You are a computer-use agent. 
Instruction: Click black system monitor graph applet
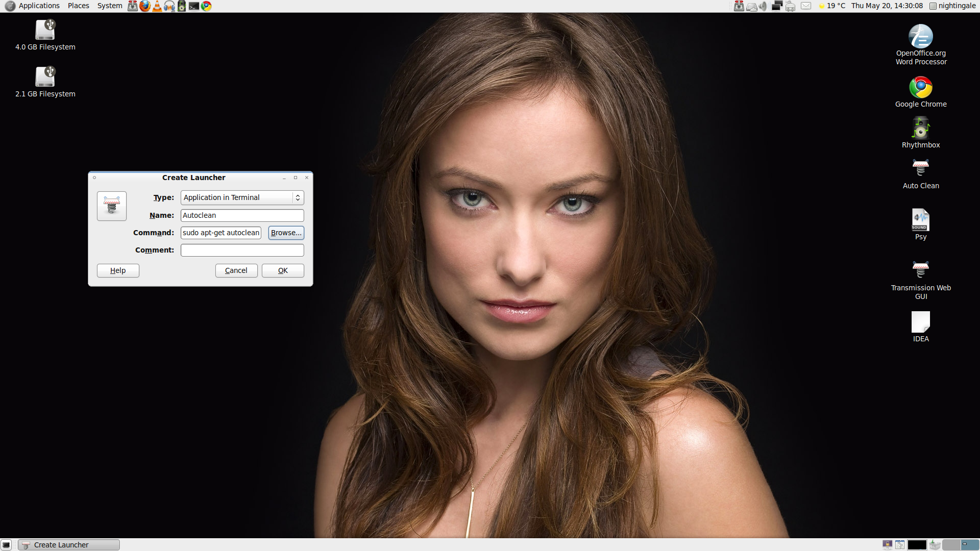[917, 545]
